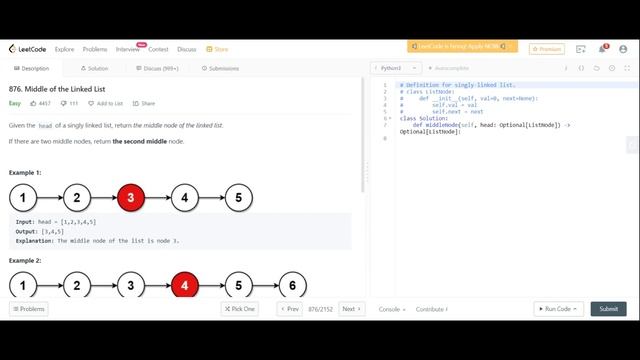Click the Premium button
Viewport: 640px width, 360px height.
pos(547,49)
